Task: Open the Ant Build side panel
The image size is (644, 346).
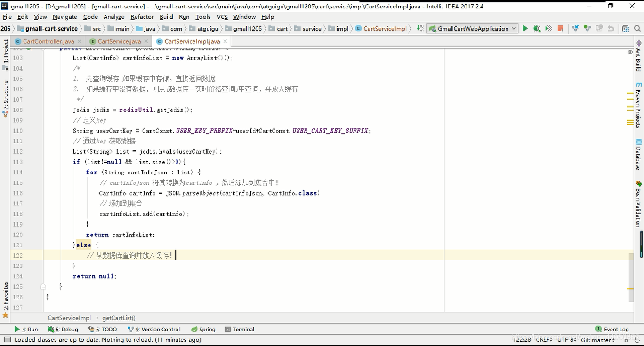Action: pos(638,56)
